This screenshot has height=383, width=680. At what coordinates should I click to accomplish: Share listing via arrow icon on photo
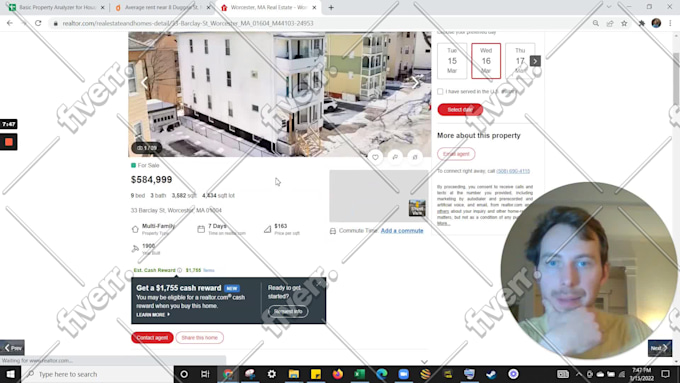click(395, 157)
